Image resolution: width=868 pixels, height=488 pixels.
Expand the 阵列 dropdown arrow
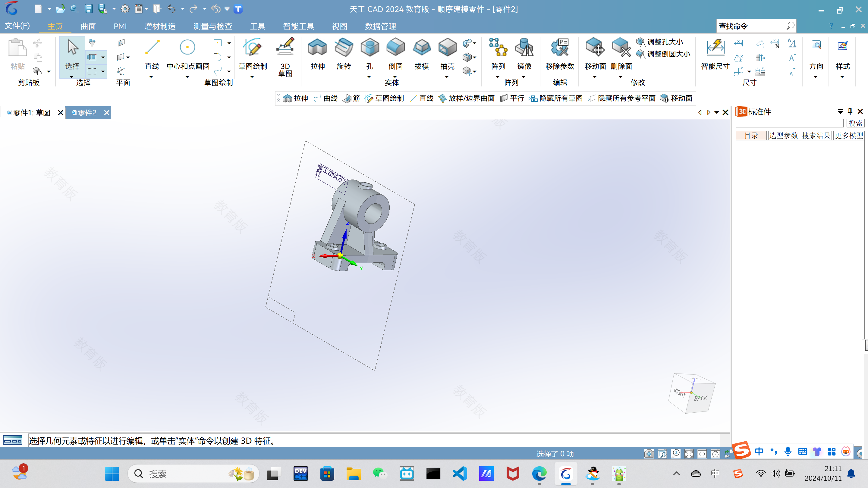(498, 77)
